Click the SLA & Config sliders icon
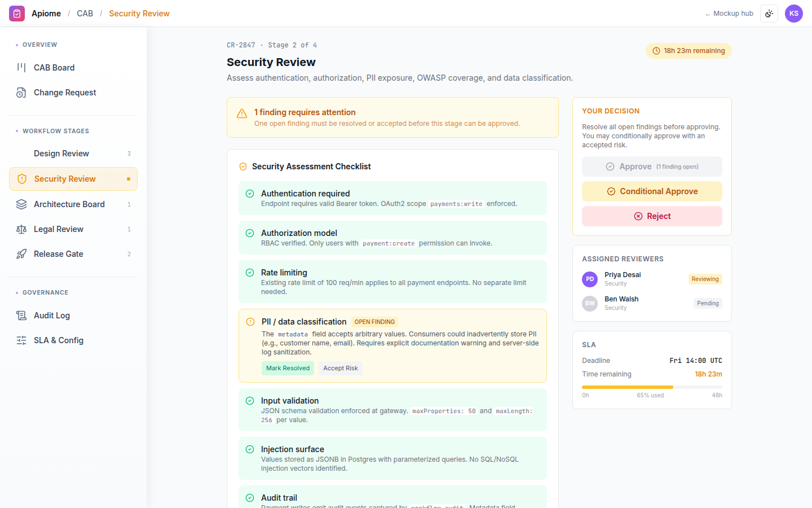 21,340
